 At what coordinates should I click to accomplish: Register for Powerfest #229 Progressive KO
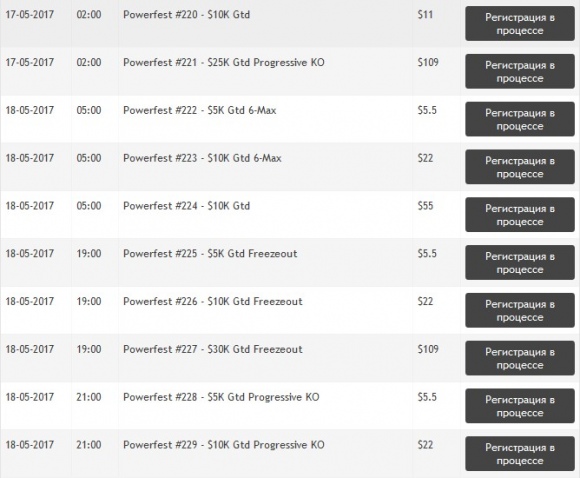(x=520, y=453)
